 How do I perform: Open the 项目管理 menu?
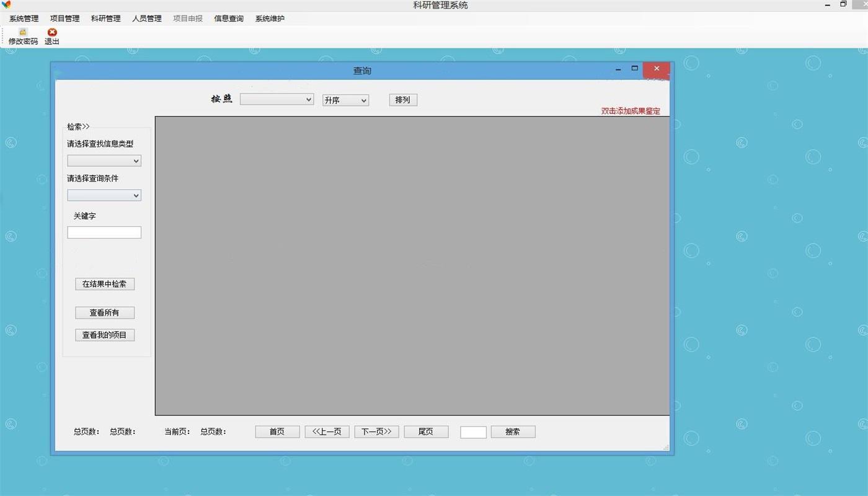click(64, 19)
